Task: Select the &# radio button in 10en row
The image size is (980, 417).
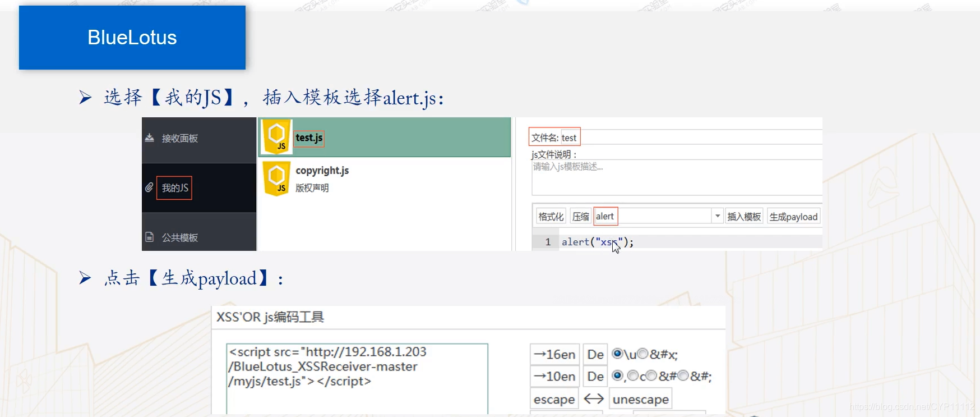Action: pyautogui.click(x=651, y=375)
